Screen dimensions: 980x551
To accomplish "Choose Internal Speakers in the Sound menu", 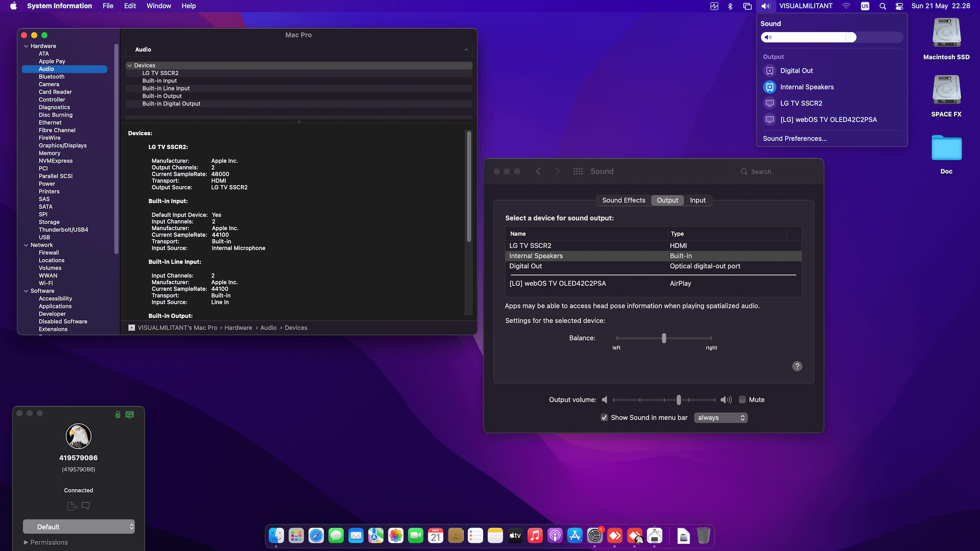I will [x=806, y=87].
